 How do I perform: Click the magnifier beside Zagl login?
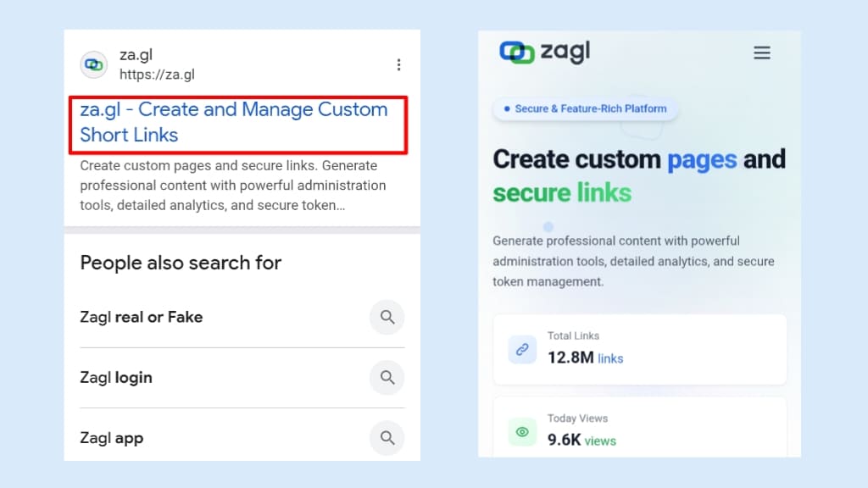(387, 377)
